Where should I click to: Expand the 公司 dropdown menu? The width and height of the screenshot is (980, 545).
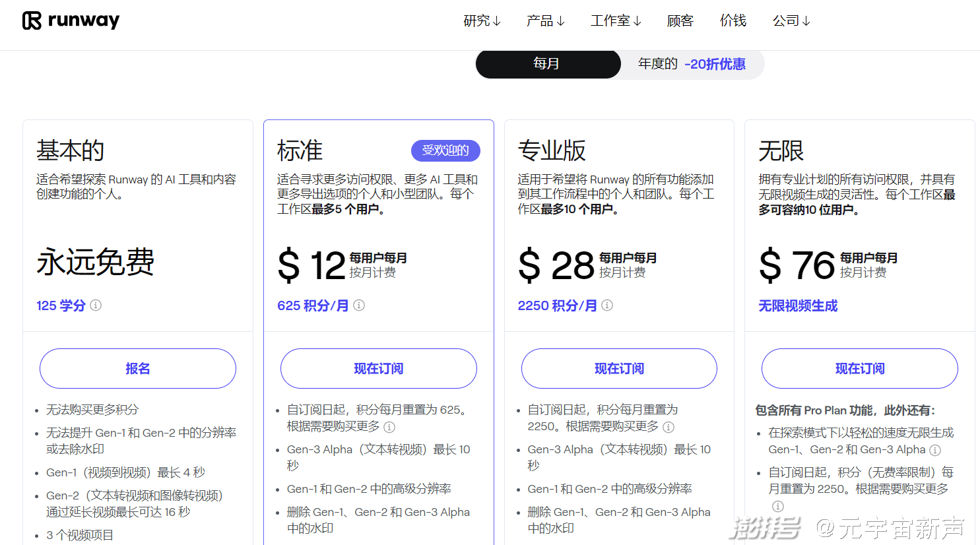click(x=791, y=21)
